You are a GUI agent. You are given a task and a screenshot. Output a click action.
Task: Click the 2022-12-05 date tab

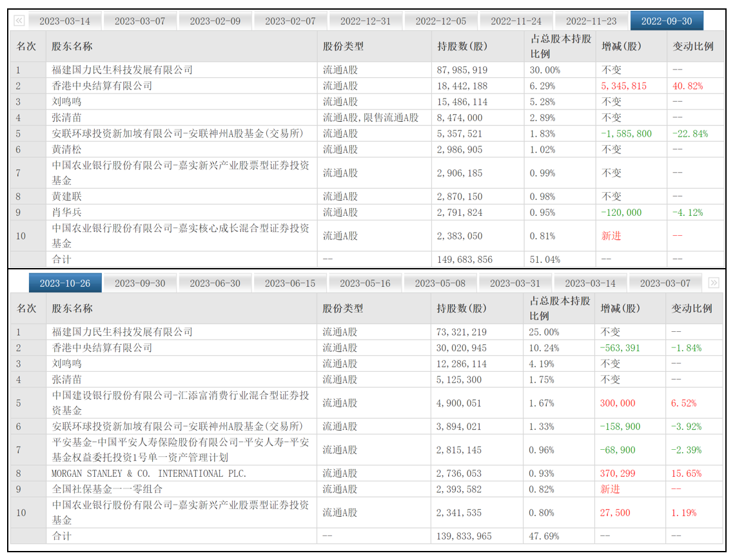(440, 21)
